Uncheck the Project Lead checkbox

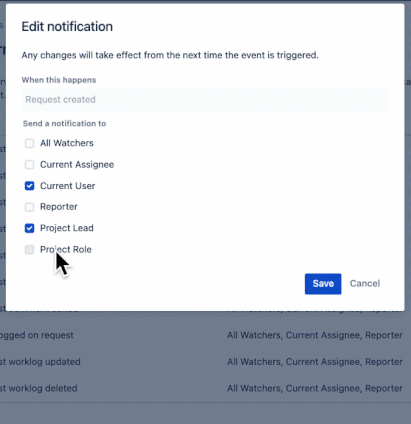29,228
